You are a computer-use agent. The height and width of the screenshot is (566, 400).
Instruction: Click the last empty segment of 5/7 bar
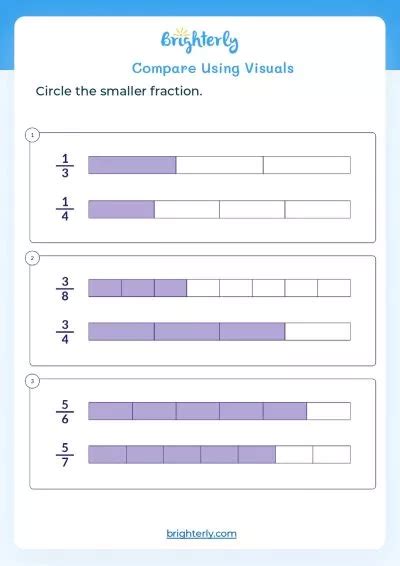tap(331, 454)
